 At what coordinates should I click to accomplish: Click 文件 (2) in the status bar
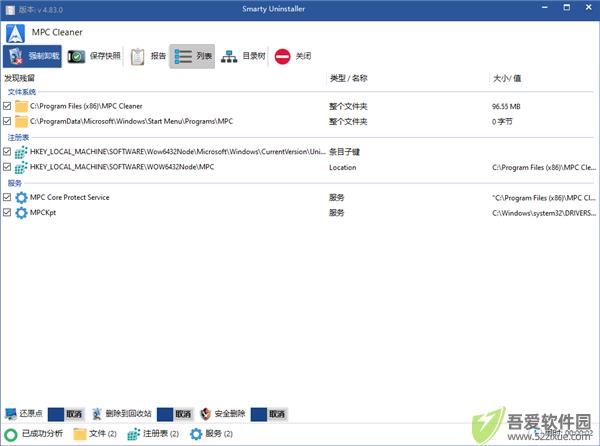[95, 434]
